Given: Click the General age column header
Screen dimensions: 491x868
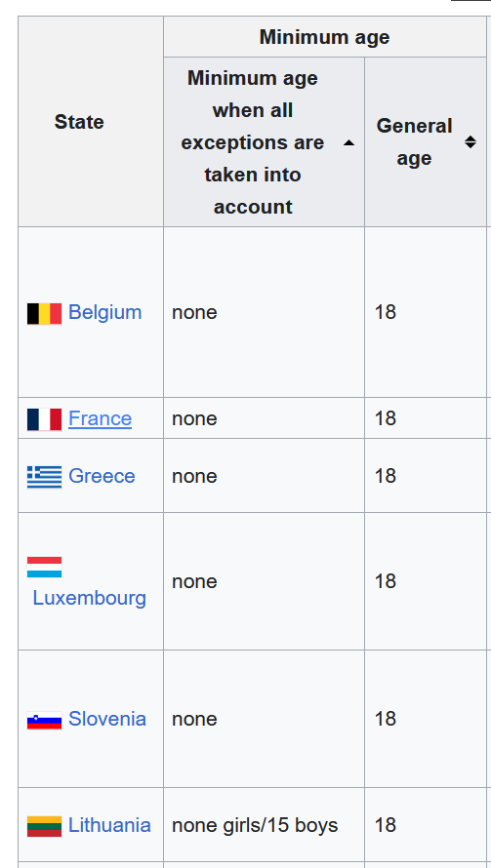Looking at the screenshot, I should tap(426, 141).
